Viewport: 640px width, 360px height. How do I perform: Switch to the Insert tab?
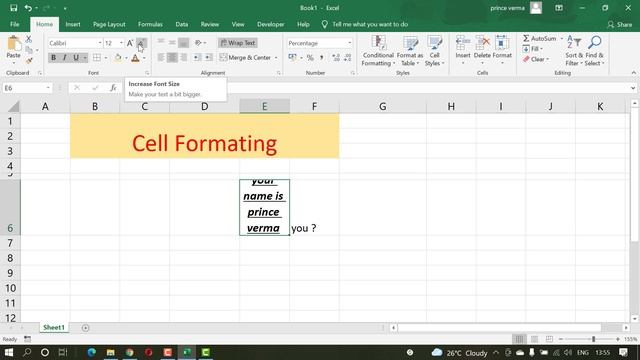coord(73,24)
